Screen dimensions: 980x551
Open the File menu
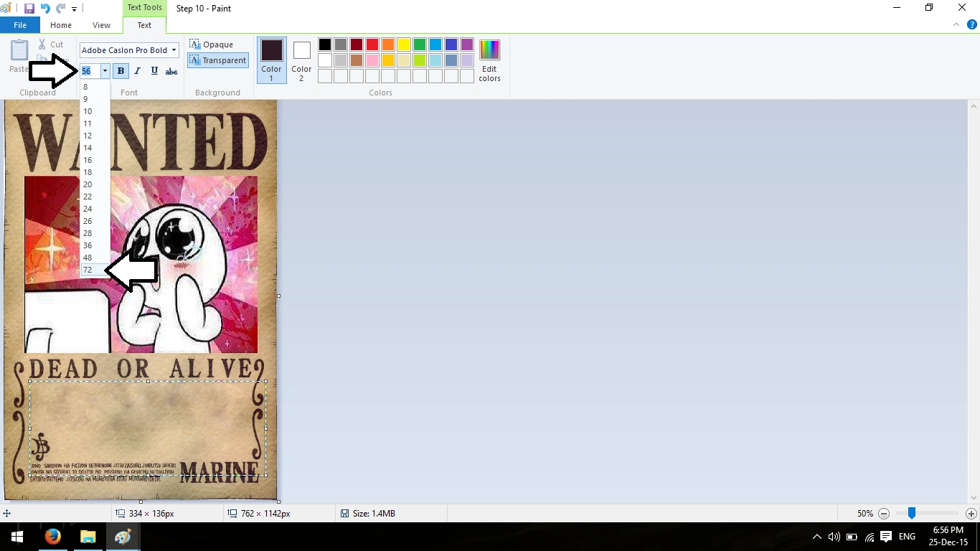(20, 25)
